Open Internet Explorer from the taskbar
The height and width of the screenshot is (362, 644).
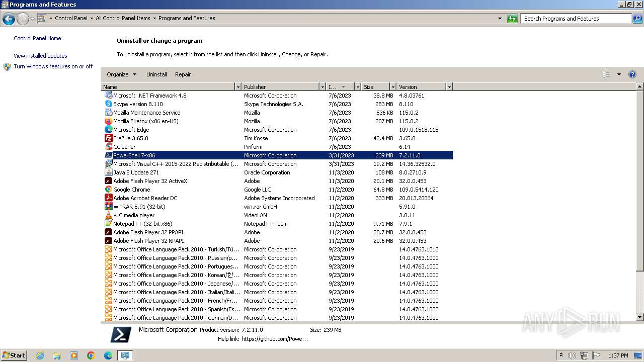tap(40, 355)
